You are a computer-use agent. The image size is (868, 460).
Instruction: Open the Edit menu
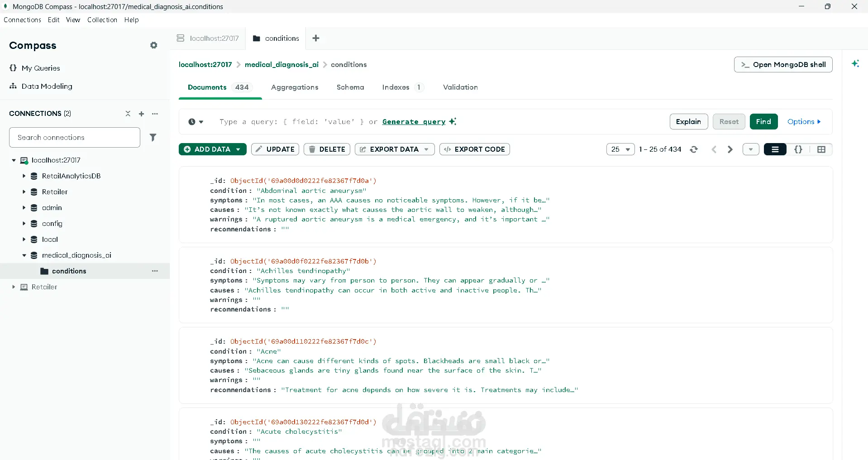(x=53, y=20)
